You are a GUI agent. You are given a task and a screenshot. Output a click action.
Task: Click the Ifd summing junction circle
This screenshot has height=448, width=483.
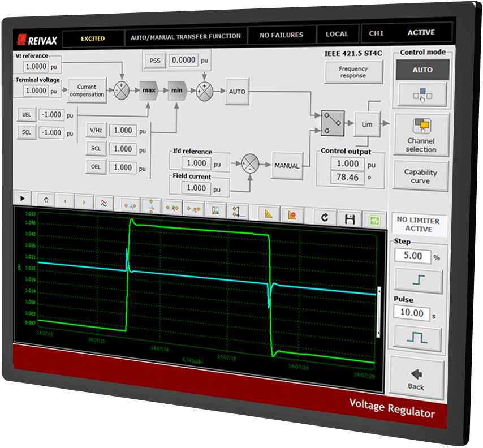(x=250, y=163)
